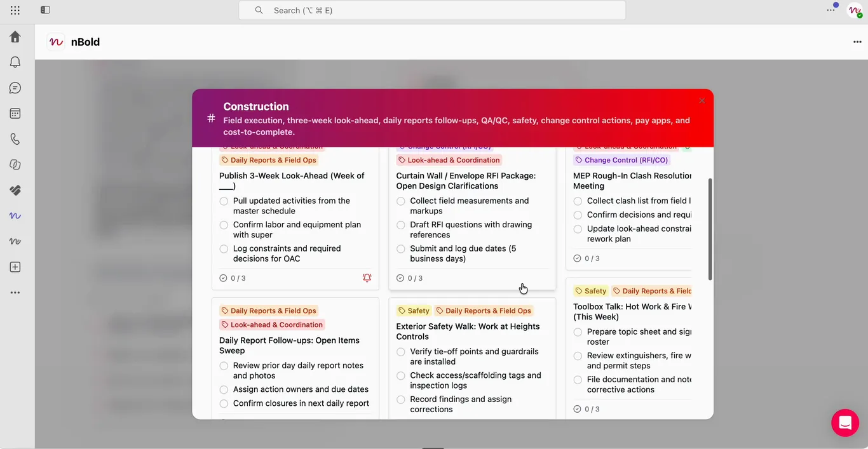
Task: Click Look-ahead & Coordination tag on Curtain Wall card
Action: point(449,160)
